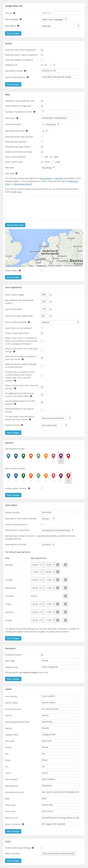Open Map type dropdown showing Roadmap

point(48,167)
